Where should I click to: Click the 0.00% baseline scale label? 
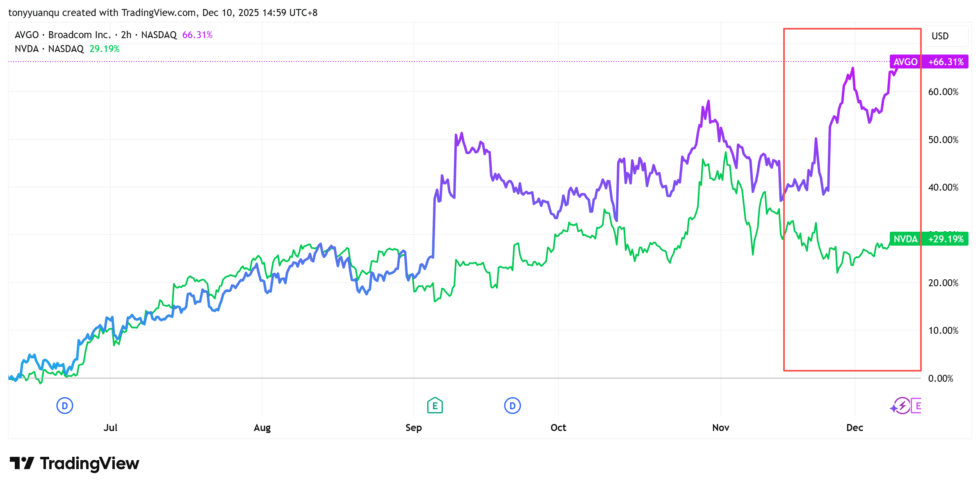(941, 379)
